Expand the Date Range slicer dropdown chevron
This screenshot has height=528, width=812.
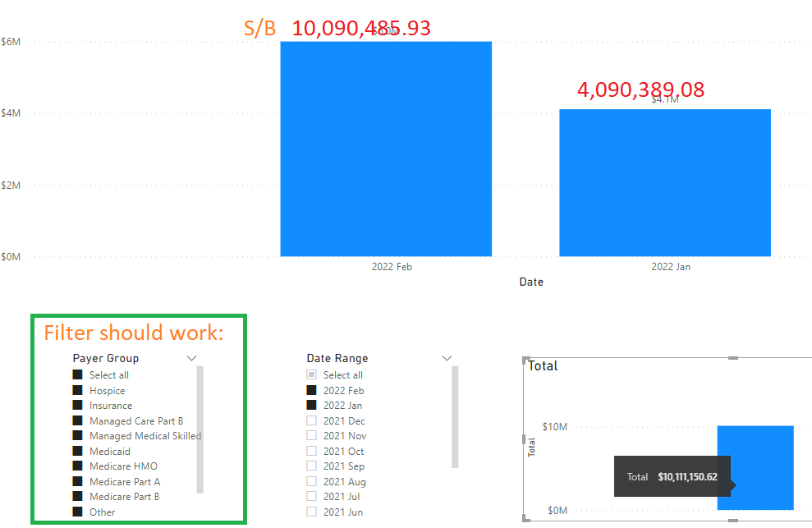coord(447,358)
